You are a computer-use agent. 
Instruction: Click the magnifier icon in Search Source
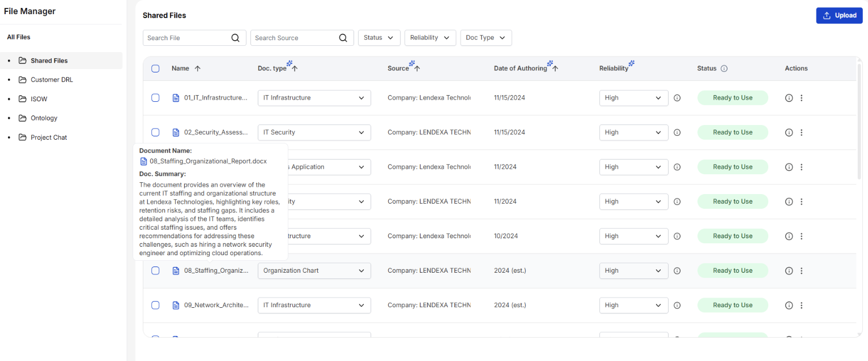(x=343, y=38)
